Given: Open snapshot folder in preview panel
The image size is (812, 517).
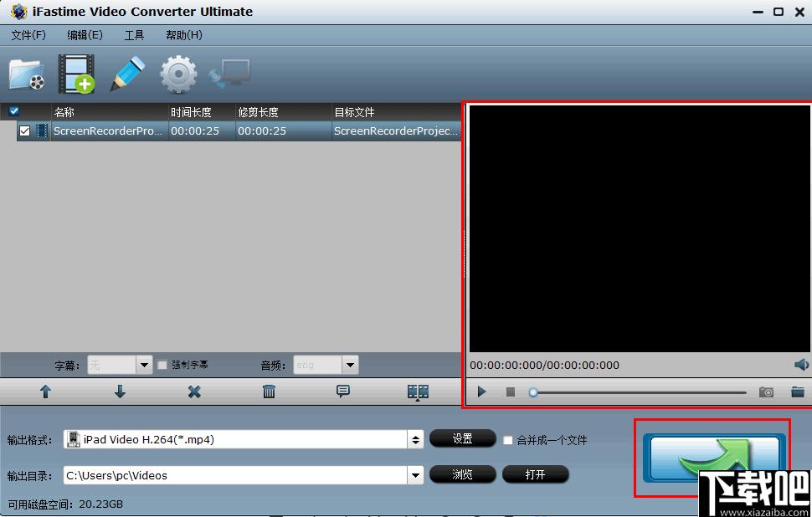Looking at the screenshot, I should pyautogui.click(x=798, y=392).
